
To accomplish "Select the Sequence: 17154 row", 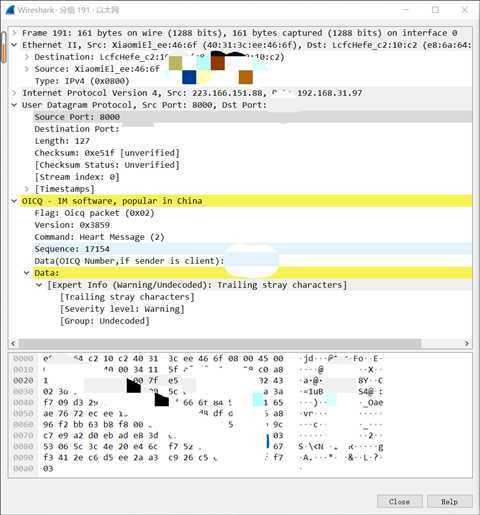I will (x=253, y=249).
